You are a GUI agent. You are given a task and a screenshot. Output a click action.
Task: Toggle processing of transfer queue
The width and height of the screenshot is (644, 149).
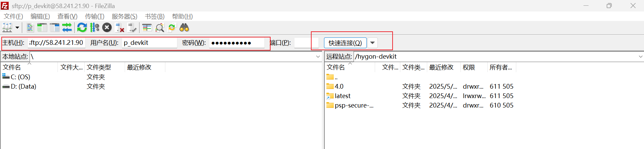95,28
